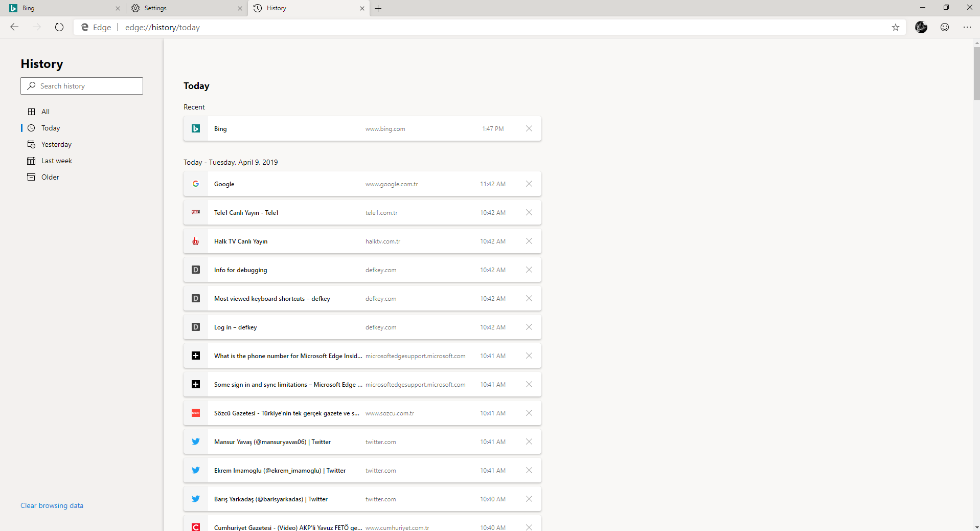Remove Info for debugging entry

pos(529,270)
